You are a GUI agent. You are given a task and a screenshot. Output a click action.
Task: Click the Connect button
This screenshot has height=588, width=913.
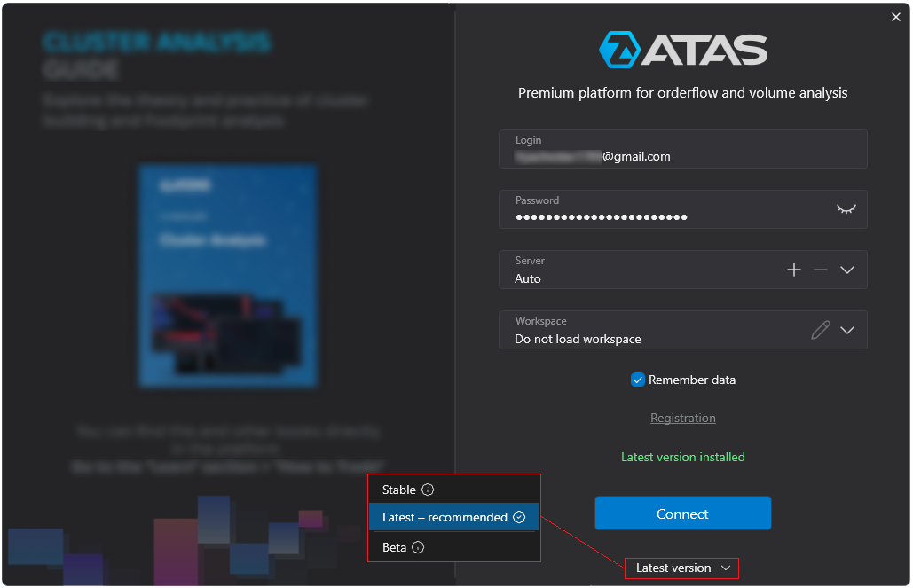tap(683, 514)
